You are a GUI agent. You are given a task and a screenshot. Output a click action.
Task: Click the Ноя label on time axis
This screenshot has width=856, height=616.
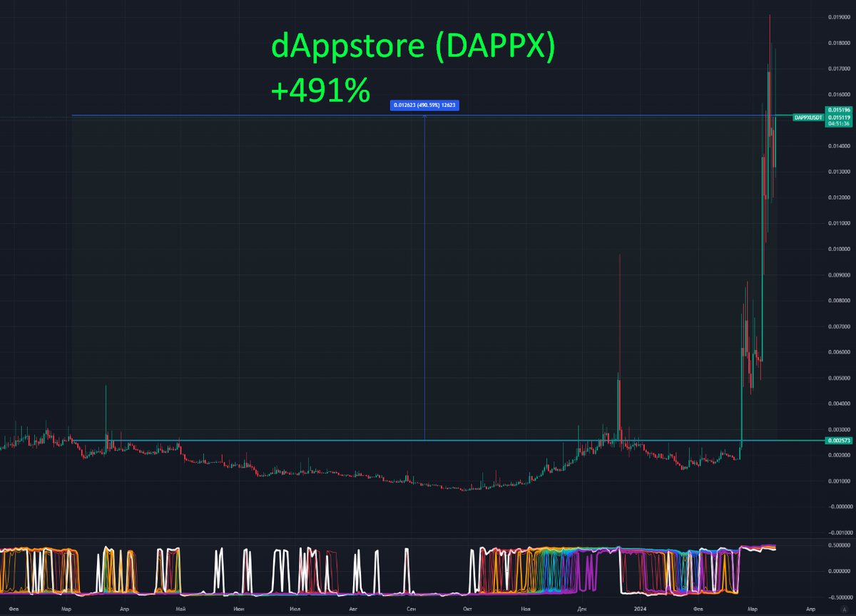tap(526, 609)
